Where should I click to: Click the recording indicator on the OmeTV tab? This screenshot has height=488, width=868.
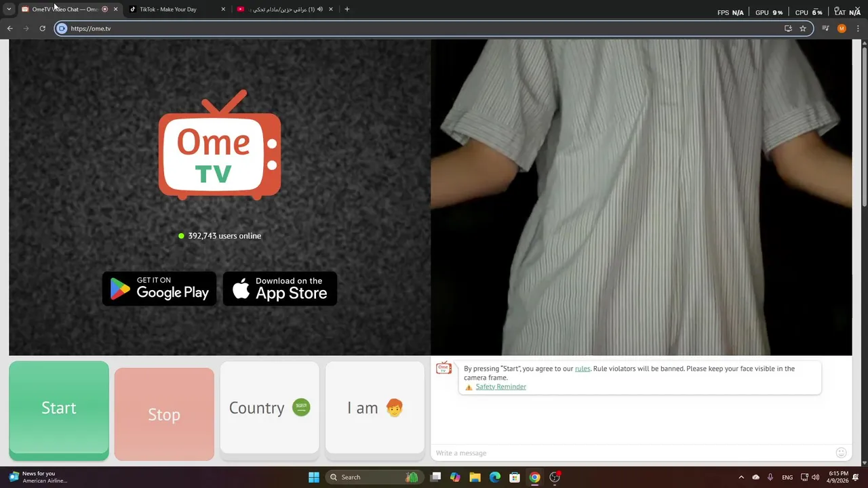click(104, 9)
